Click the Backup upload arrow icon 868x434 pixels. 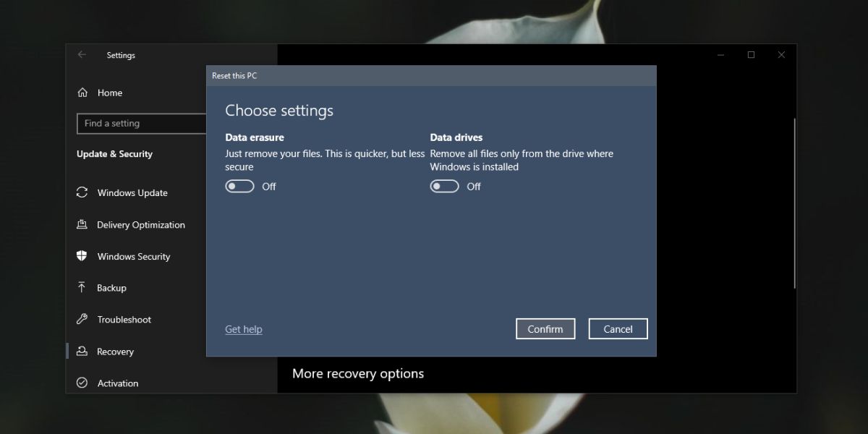coord(82,288)
